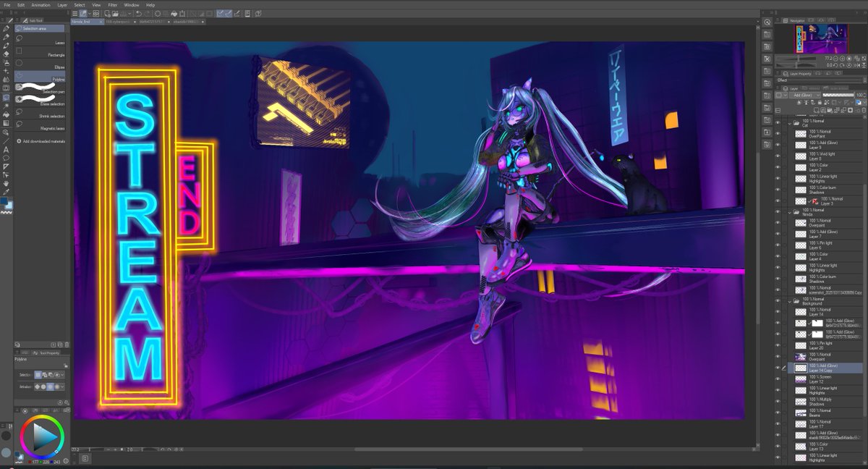The height and width of the screenshot is (469, 868).
Task: Select Layer 13 Color layer
Action: (x=827, y=445)
